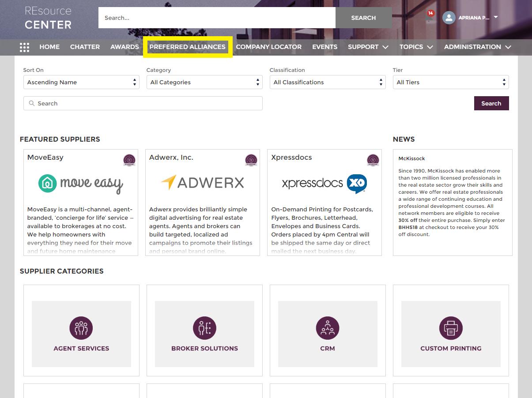Go to the Home tab
This screenshot has width=532, height=398.
point(49,47)
